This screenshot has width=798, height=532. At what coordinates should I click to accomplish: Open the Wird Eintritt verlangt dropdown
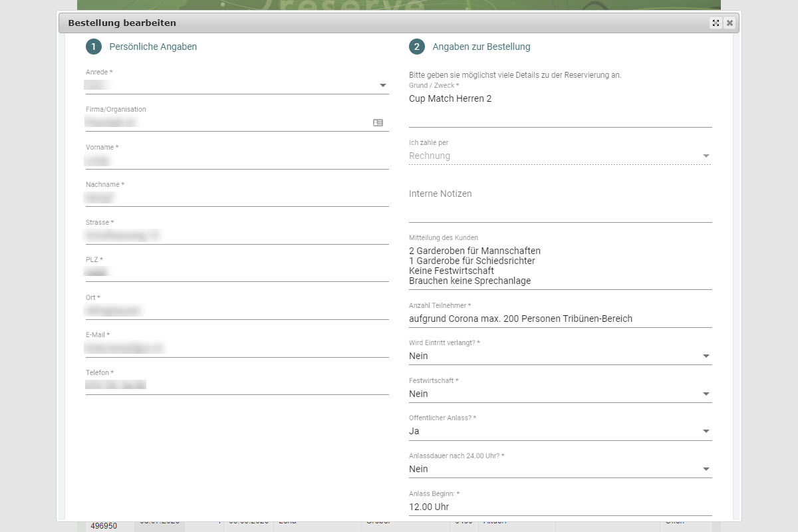click(x=706, y=356)
